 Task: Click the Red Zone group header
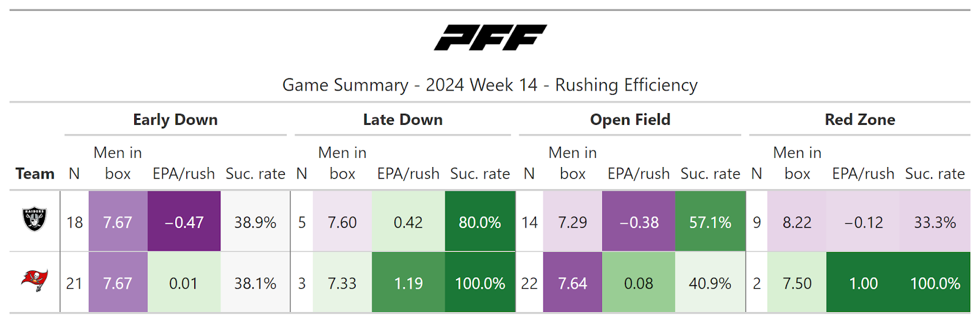pyautogui.click(x=859, y=120)
